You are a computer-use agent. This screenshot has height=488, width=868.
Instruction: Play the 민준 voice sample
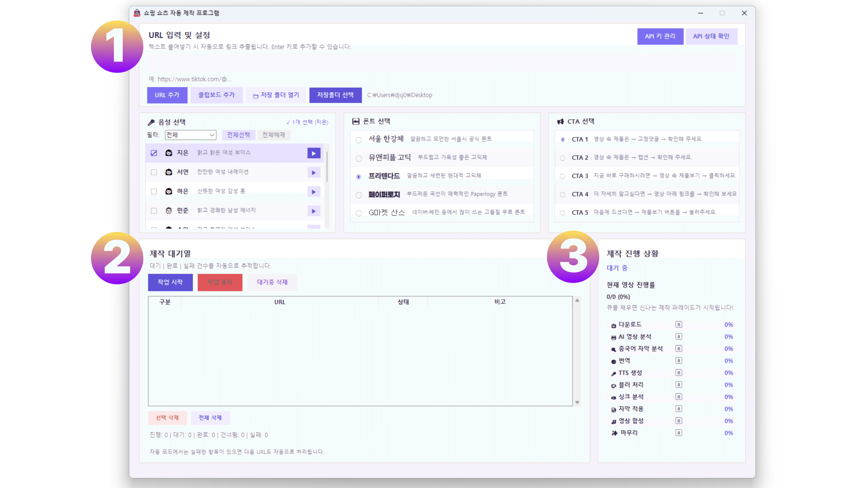[x=313, y=211]
